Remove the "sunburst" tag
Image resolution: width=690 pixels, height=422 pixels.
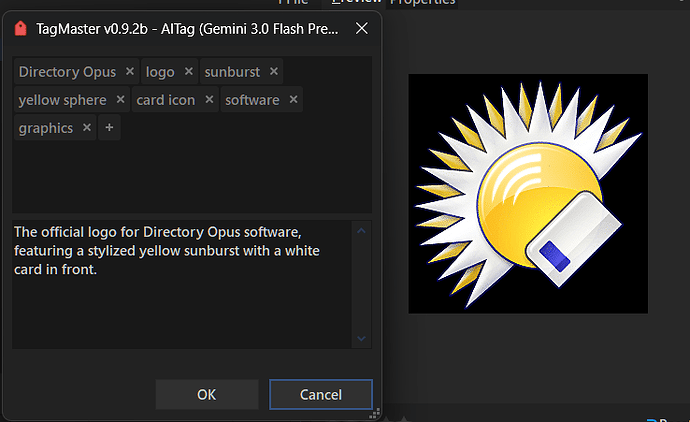(273, 72)
